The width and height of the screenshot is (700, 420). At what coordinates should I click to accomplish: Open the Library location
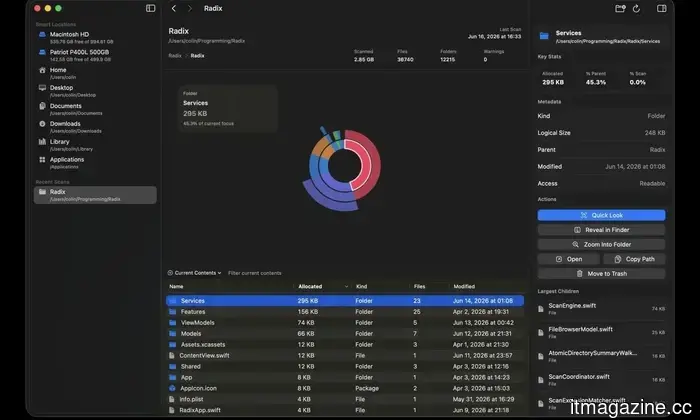(95, 145)
